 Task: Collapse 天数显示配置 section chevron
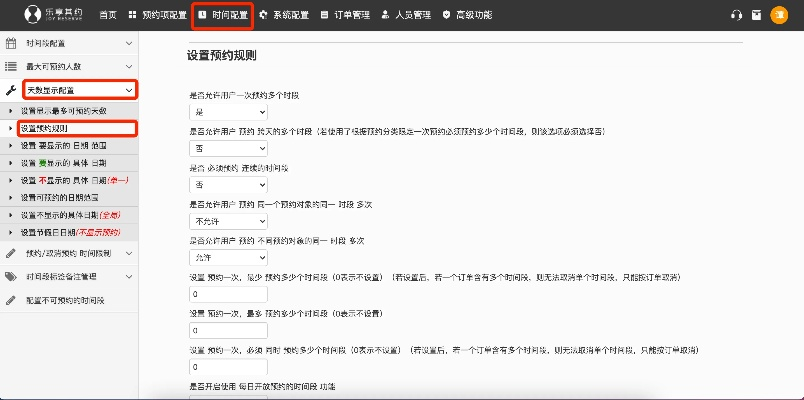129,90
